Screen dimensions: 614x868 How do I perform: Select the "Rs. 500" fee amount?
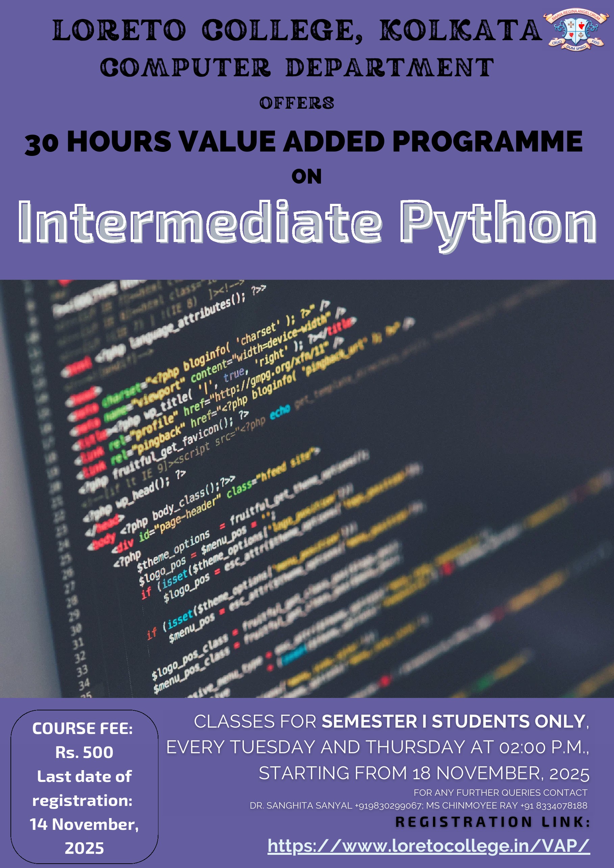click(x=84, y=752)
